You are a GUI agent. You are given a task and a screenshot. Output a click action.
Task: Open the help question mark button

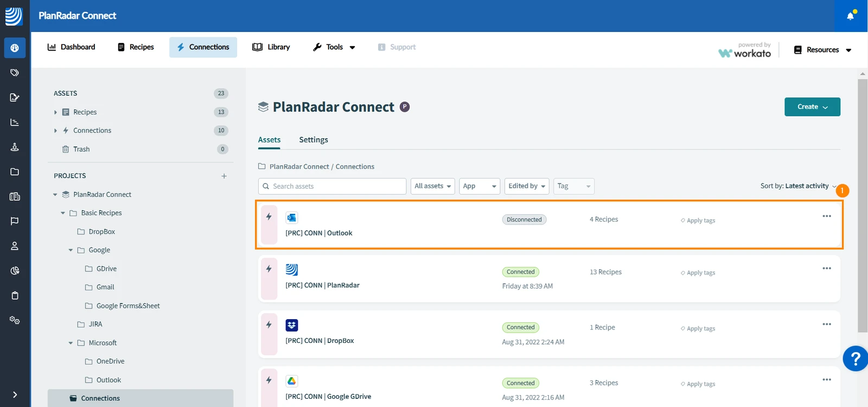(856, 359)
